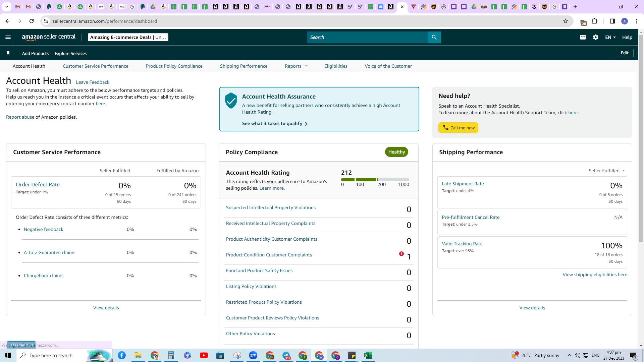Open the EN language dropdown
Screen dimensions: 644x362
[610, 37]
